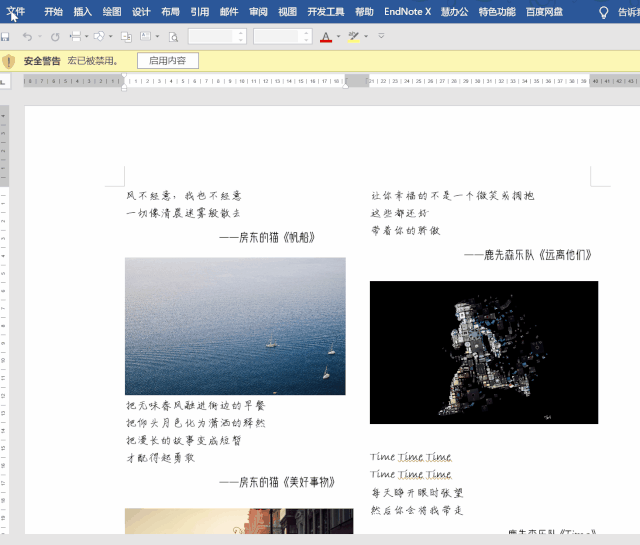Expand the customize quick access toolbar arrow
This screenshot has width=640, height=545.
click(379, 36)
